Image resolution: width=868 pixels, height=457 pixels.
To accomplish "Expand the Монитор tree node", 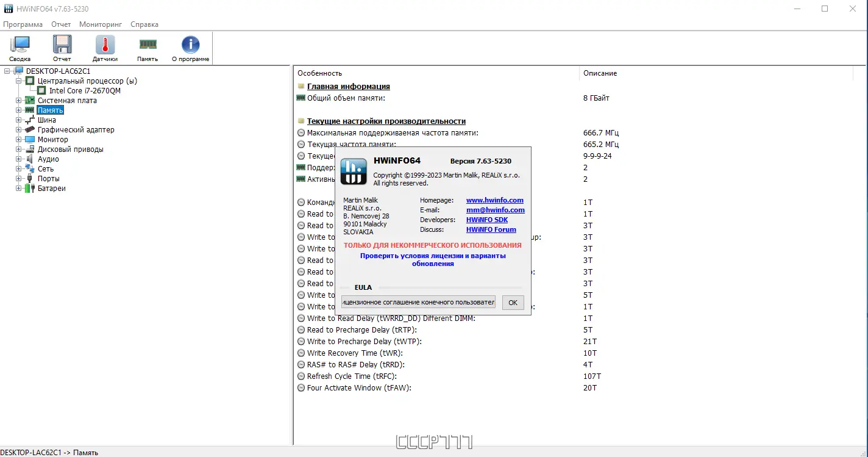I will tap(18, 140).
